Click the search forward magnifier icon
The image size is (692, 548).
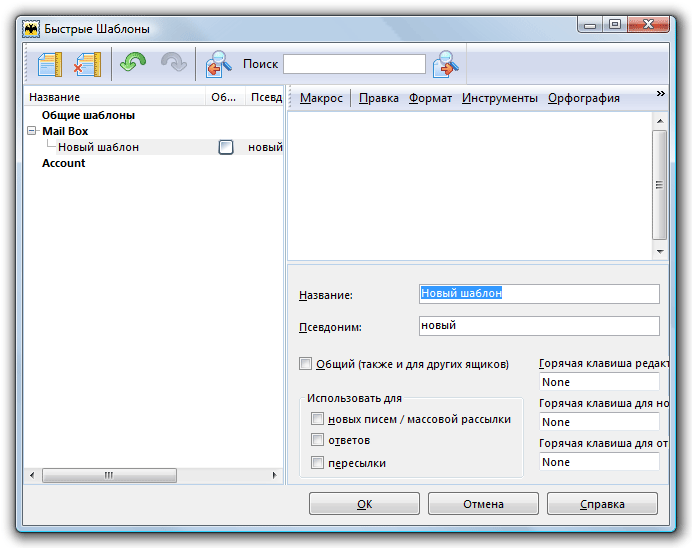point(446,64)
